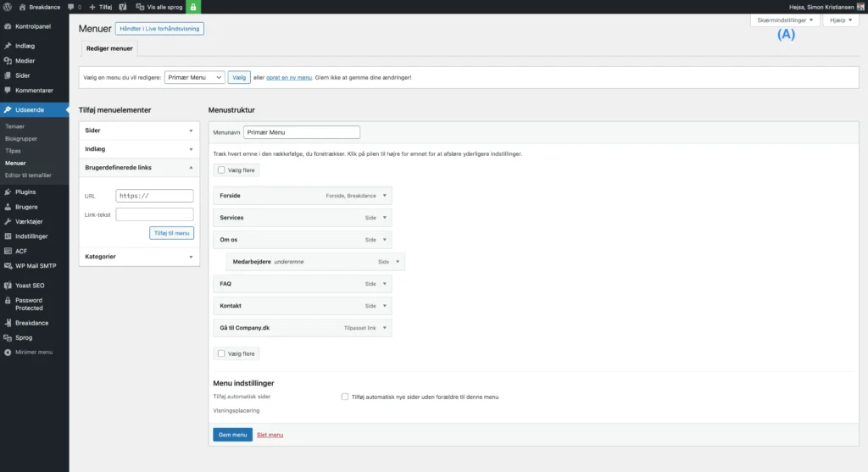Click the Yoast icon in the admin bar

tap(123, 7)
